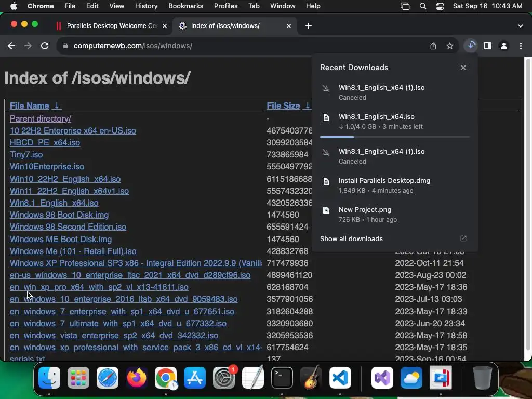532x399 pixels.
Task: Go back with the browser back arrow
Action: click(11, 46)
